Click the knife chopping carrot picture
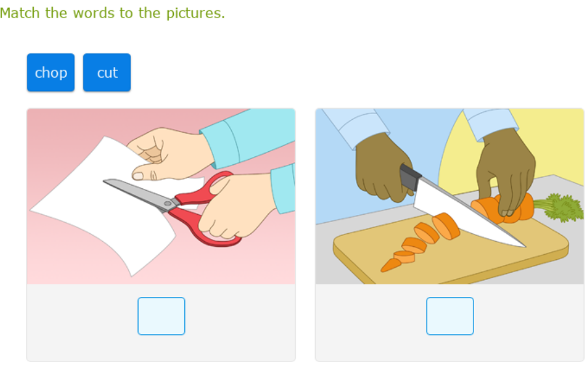Image resolution: width=588 pixels, height=370 pixels. (449, 196)
